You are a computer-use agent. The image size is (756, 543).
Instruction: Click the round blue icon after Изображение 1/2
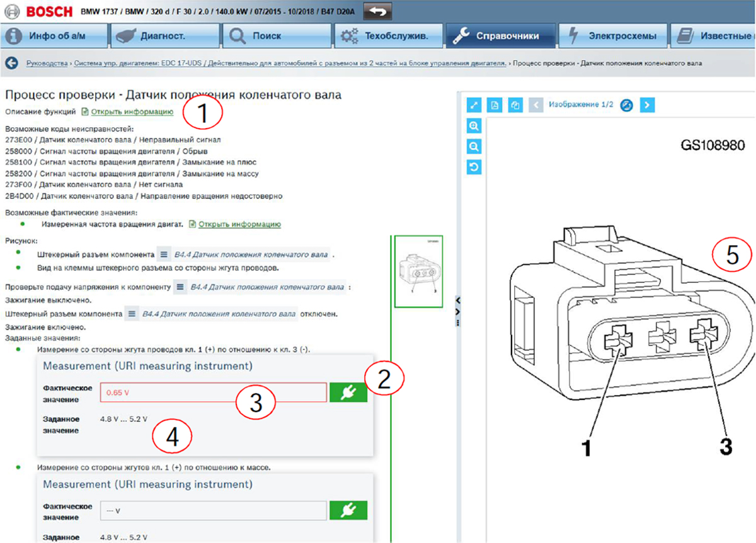point(626,105)
